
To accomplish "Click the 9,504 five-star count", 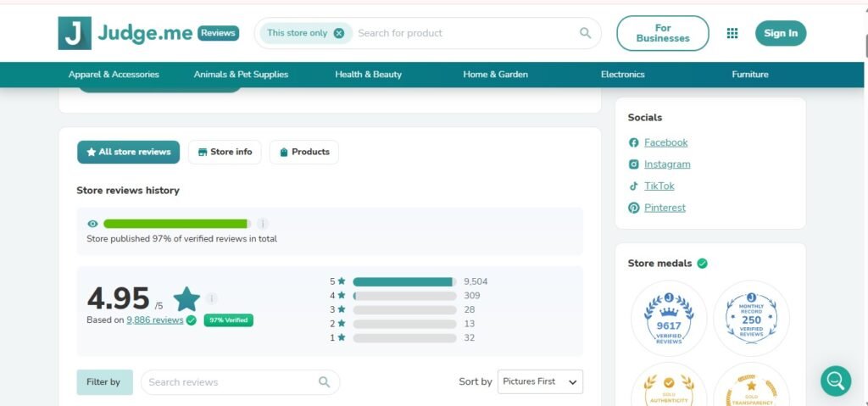I will coord(476,281).
